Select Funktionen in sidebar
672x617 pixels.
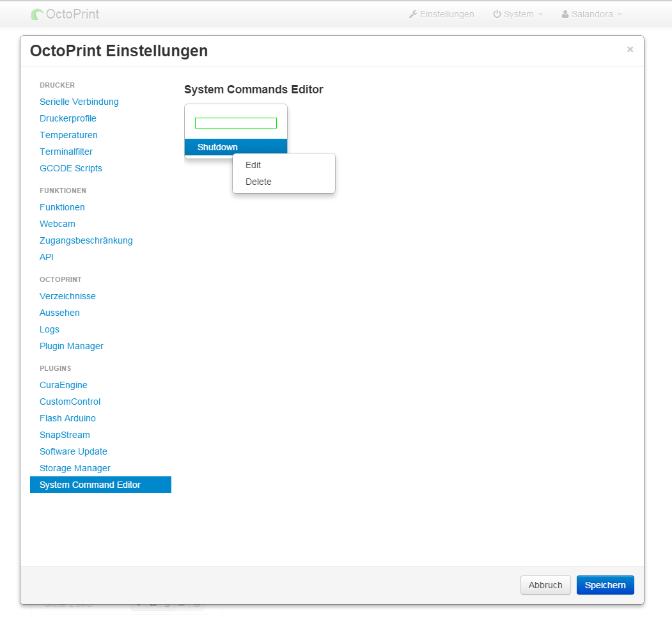62,207
